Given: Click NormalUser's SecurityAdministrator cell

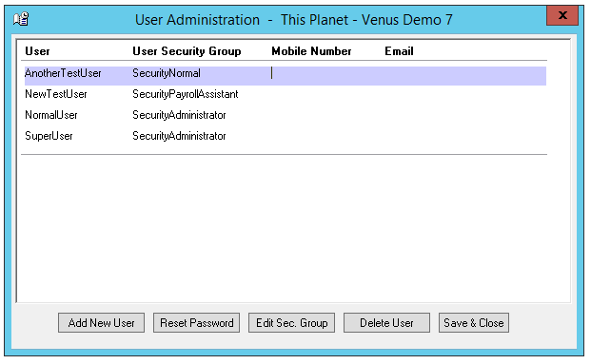Looking at the screenshot, I should pos(179,115).
